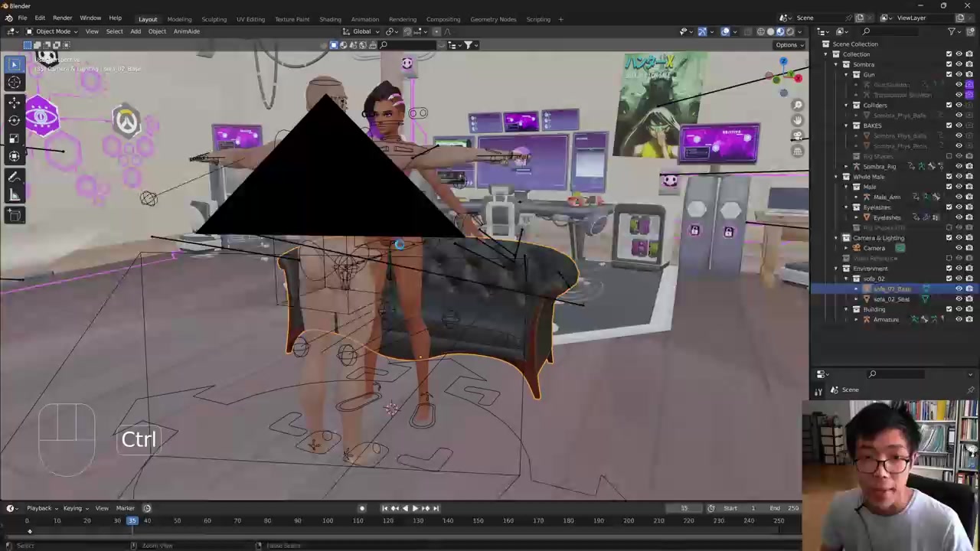980x551 pixels.
Task: Open the AnimAide menu
Action: (x=186, y=31)
